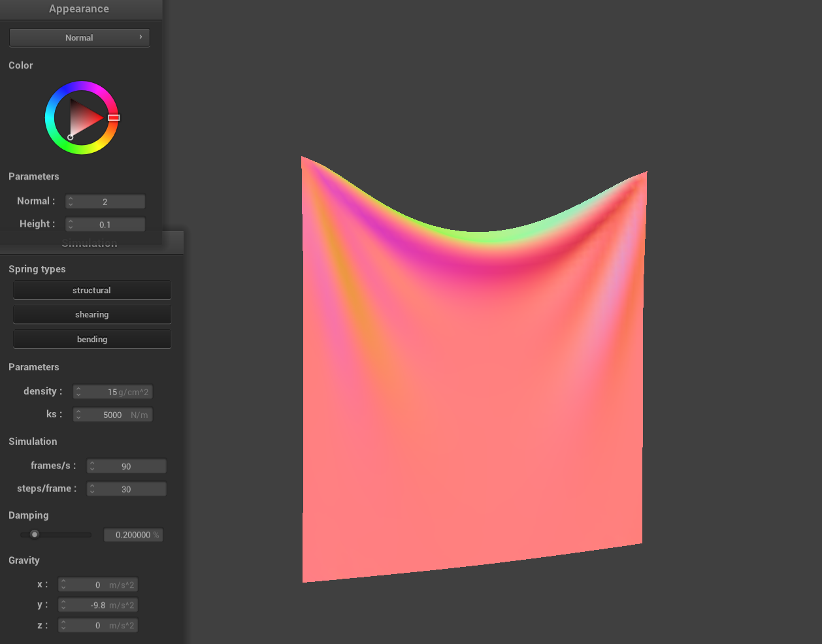Viewport: 822px width, 644px height.
Task: Click the Height parameter stepper arrows
Action: [71, 225]
